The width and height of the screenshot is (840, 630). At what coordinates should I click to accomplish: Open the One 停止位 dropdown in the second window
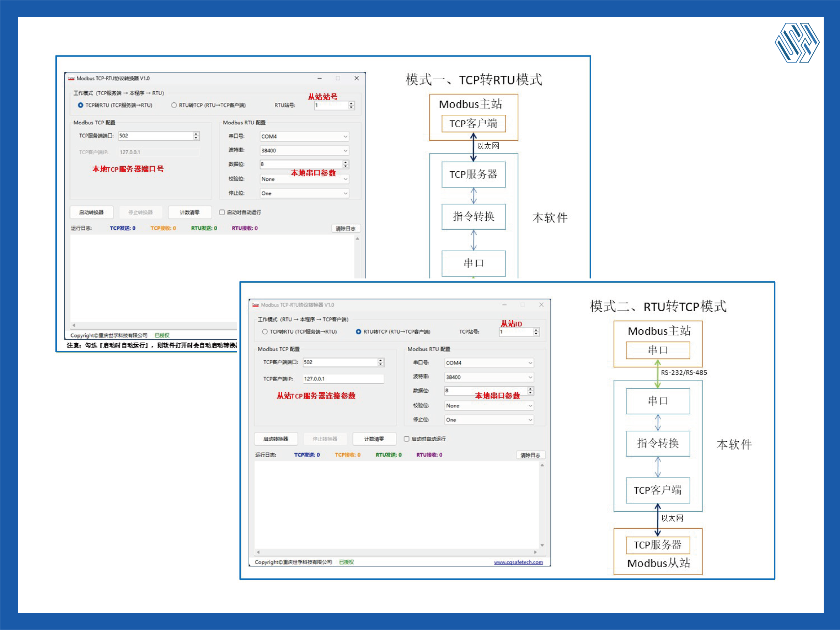[530, 420]
